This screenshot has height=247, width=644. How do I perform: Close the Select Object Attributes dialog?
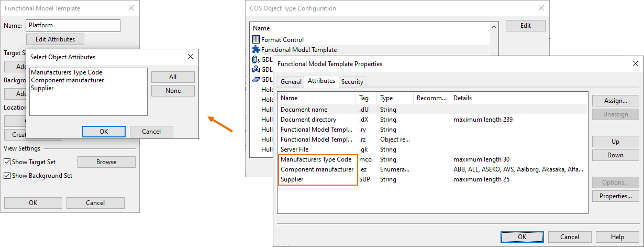[x=190, y=57]
